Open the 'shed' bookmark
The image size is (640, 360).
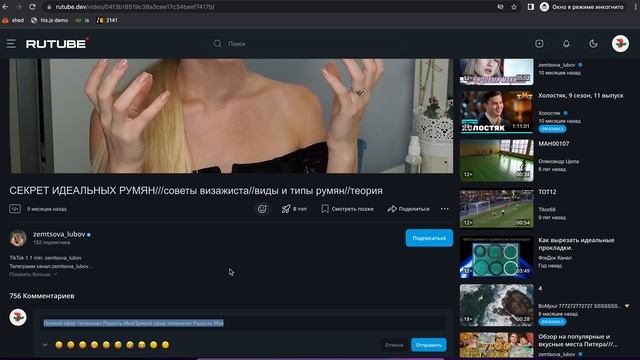click(x=13, y=20)
